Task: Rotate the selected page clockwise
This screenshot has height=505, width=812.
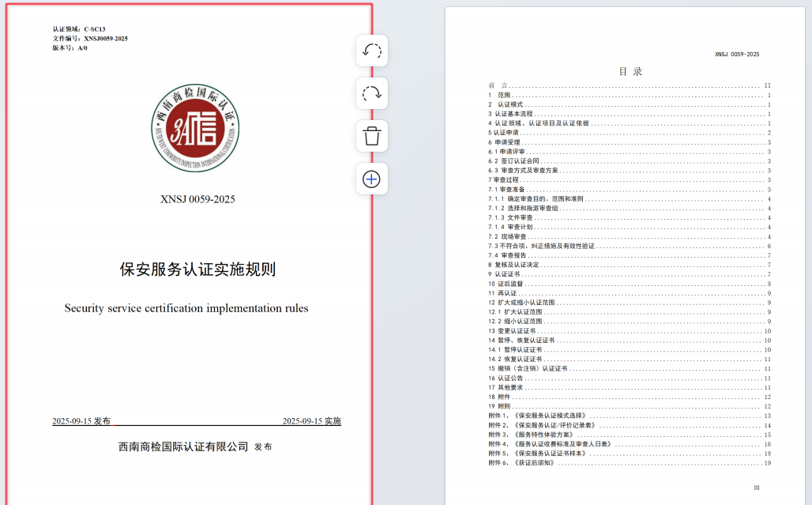Action: coord(372,93)
